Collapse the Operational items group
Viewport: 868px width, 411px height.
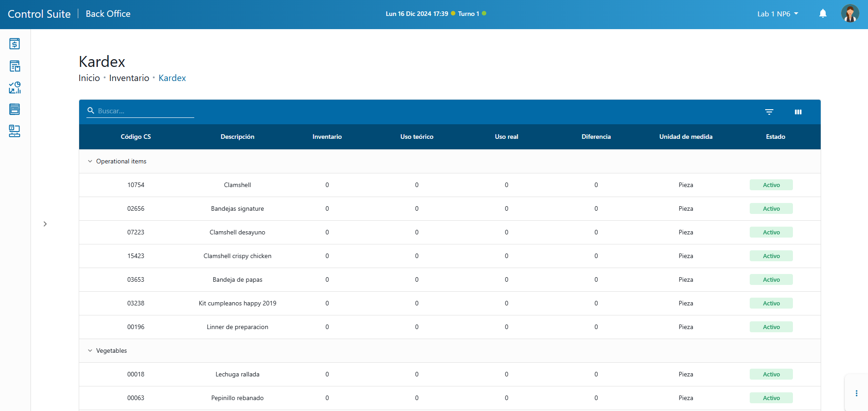point(90,162)
